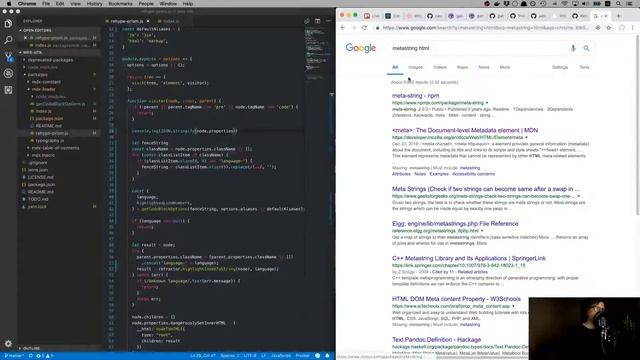Open the Source Control view in VS Code
640x360 pixels.
[x=8, y=57]
